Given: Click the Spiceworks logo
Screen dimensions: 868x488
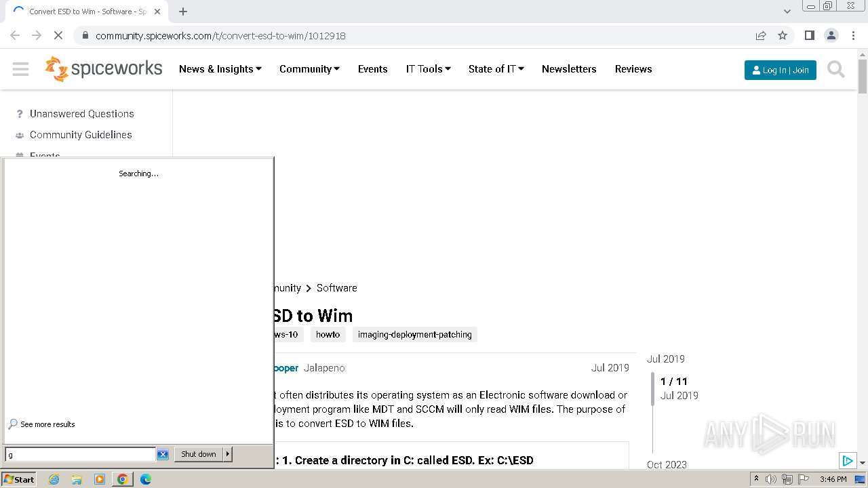Looking at the screenshot, I should click(104, 69).
